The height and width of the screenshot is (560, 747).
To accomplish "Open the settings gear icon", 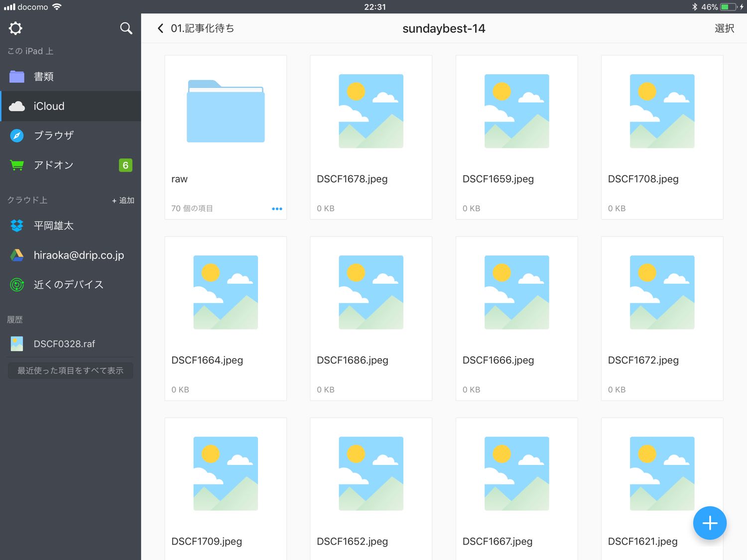I will (x=16, y=28).
